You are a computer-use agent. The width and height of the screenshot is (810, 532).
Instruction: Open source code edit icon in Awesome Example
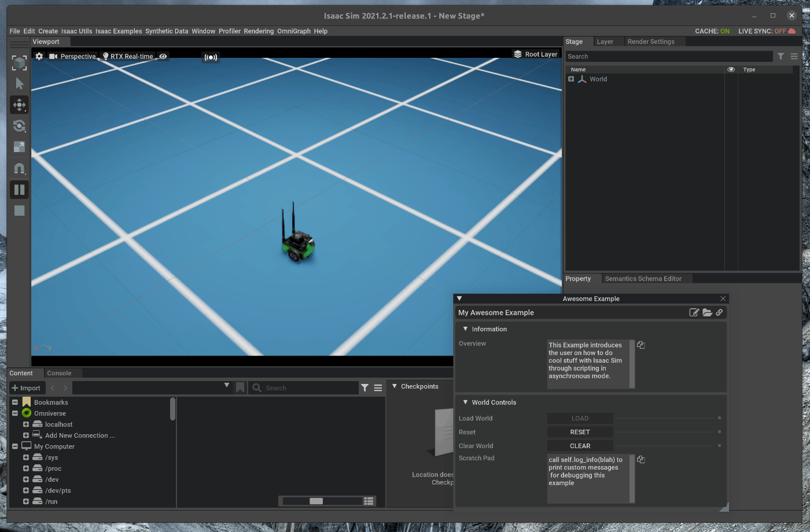pos(694,312)
